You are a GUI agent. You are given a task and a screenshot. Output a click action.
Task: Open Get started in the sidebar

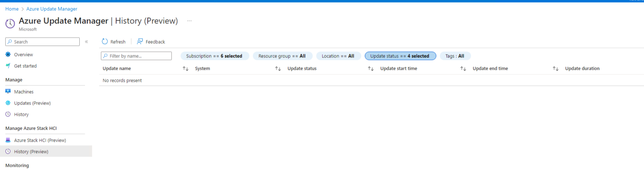(x=25, y=66)
